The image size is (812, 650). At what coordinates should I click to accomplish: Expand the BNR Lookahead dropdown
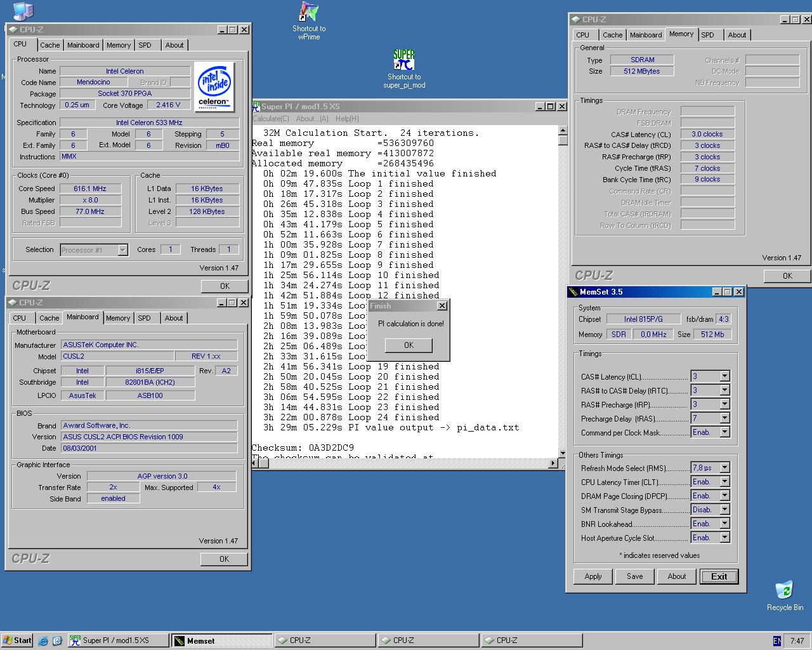pyautogui.click(x=724, y=524)
